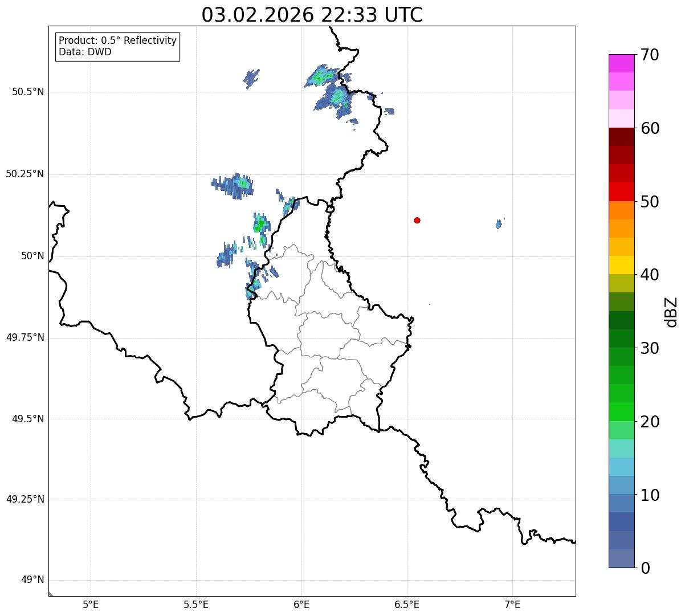Screen dimensions: 685x616
Task: Click the '5°E' longitude label
Action: pyautogui.click(x=91, y=604)
